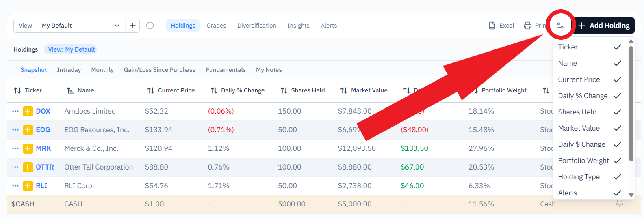This screenshot has height=219, width=644.
Task: Toggle Portfolio Weight column checkmark
Action: 617,161
